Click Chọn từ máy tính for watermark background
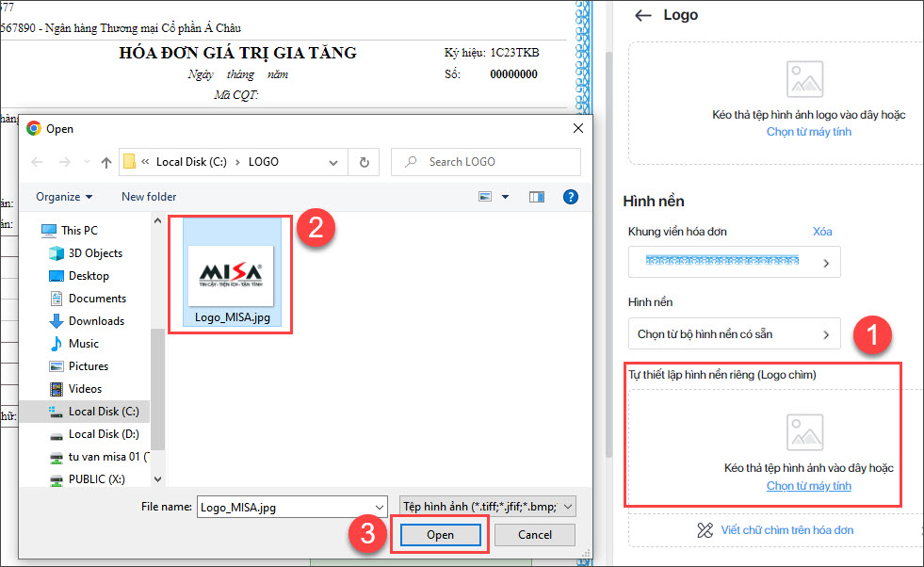The width and height of the screenshot is (924, 567). [808, 486]
